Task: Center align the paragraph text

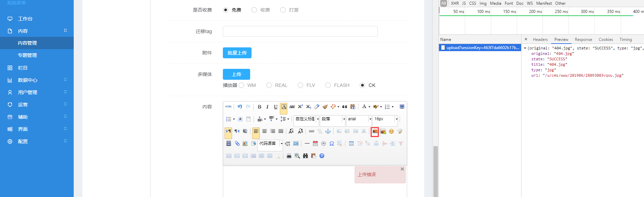Action: pos(264,131)
